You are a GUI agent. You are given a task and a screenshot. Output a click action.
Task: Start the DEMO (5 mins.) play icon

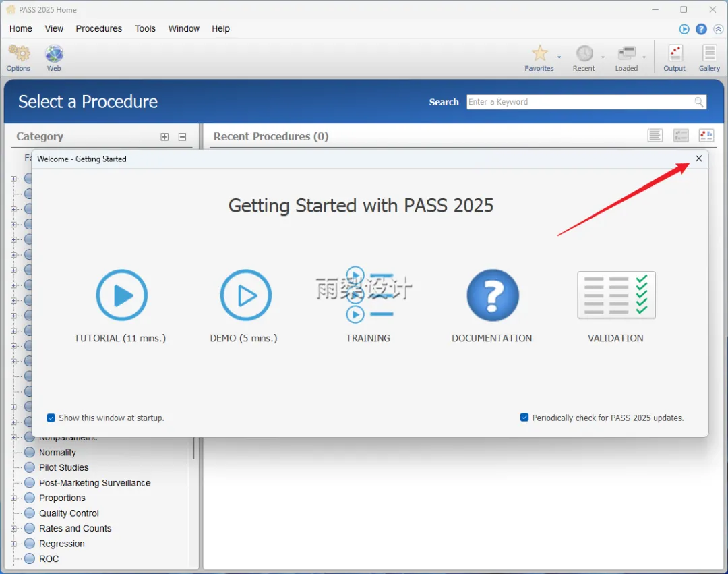pyautogui.click(x=245, y=295)
